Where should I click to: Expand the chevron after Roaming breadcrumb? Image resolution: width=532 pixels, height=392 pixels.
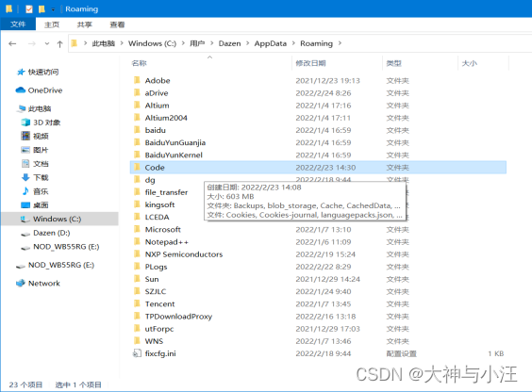[x=340, y=43]
